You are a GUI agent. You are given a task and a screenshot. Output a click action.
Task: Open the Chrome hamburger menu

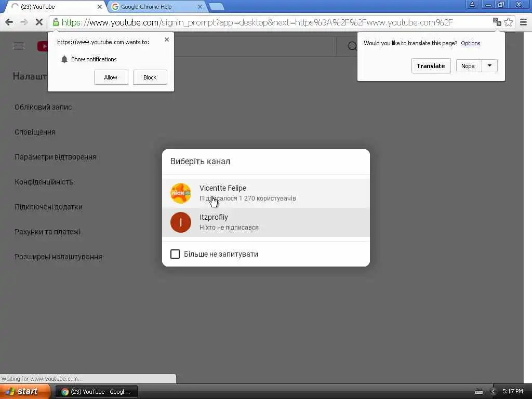(524, 22)
